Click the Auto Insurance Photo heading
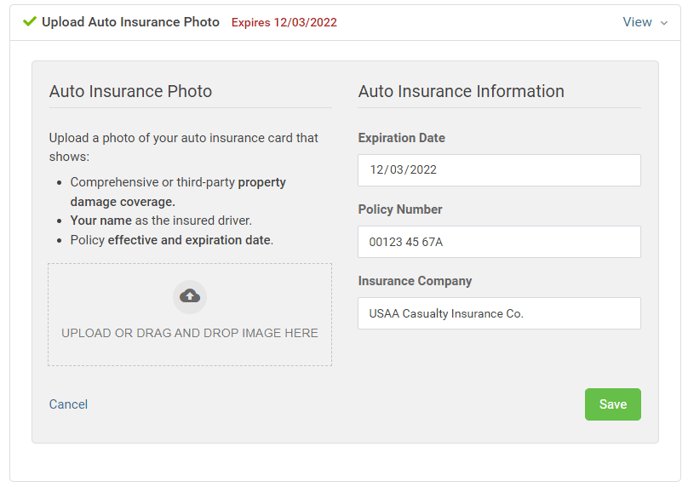This screenshot has height=487, width=688. pyautogui.click(x=130, y=91)
